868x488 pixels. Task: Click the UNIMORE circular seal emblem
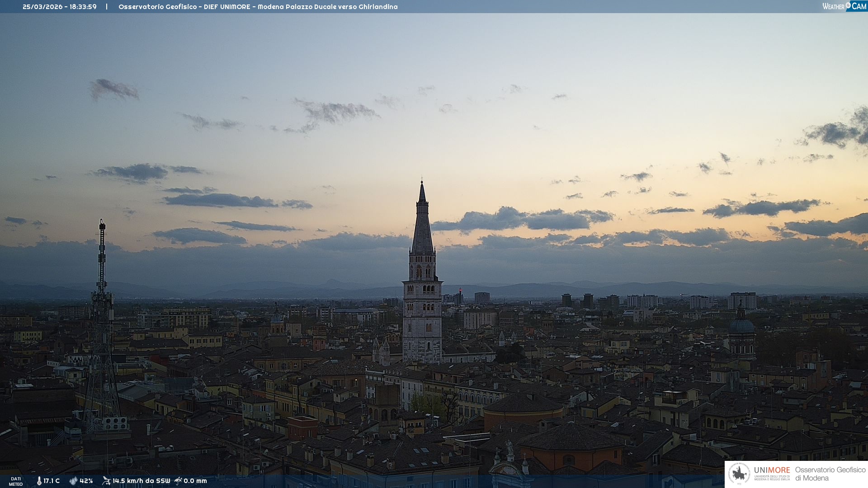click(739, 474)
